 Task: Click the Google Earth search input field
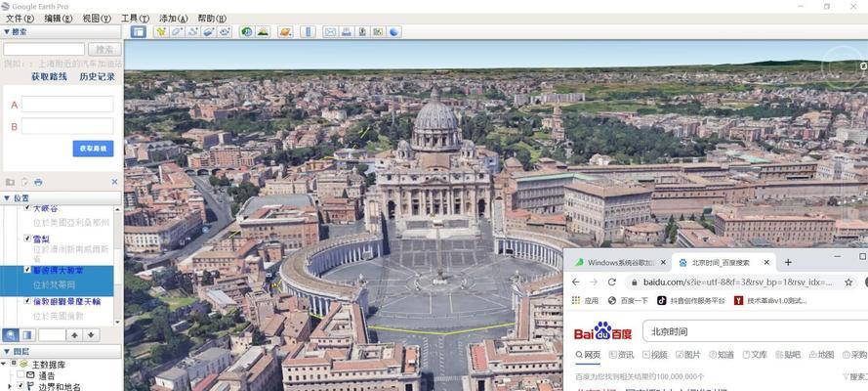[x=44, y=49]
